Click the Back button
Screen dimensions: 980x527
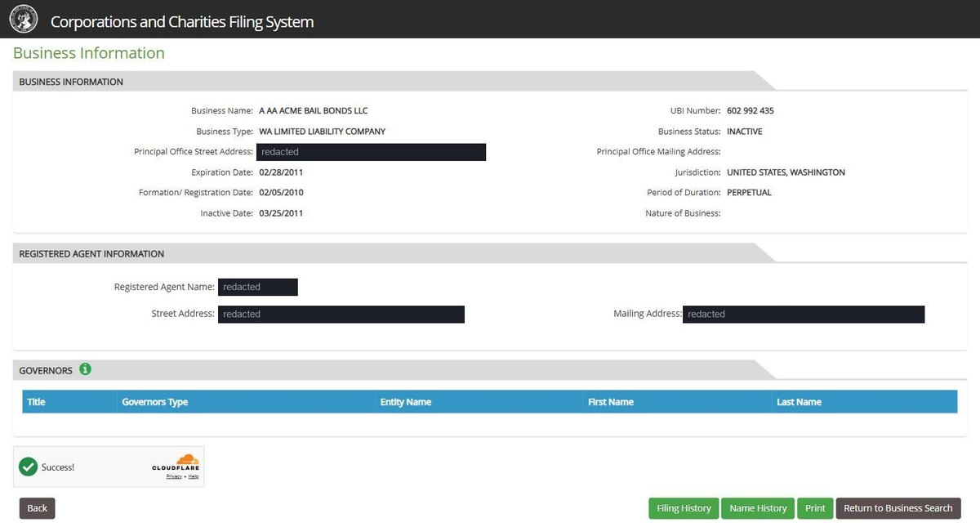(37, 508)
